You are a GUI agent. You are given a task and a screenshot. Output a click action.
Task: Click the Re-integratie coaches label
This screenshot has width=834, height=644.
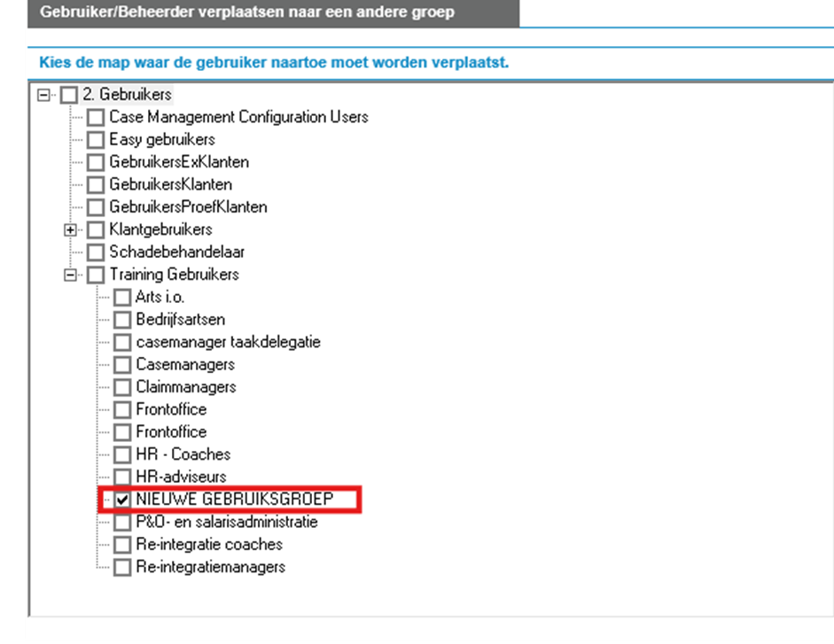(x=209, y=544)
